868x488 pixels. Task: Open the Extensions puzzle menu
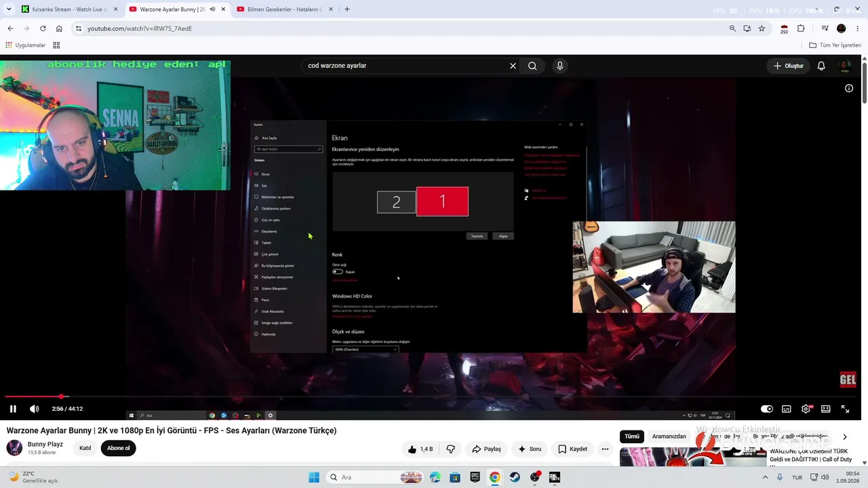click(x=801, y=28)
